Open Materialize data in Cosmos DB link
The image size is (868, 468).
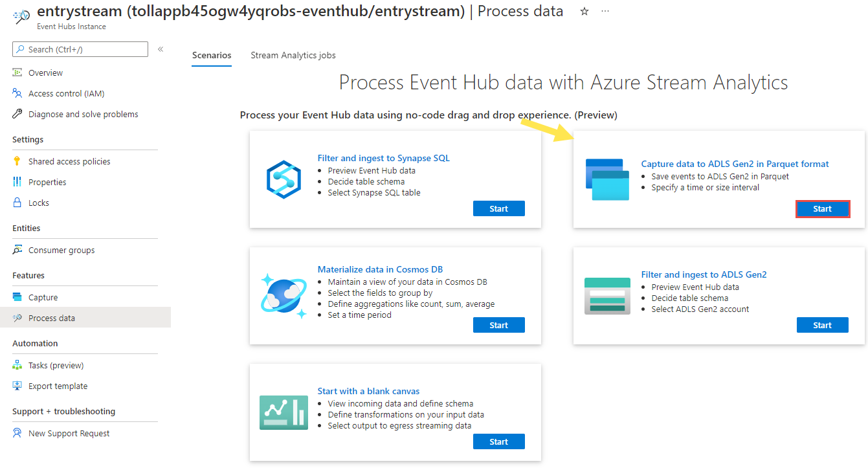(380, 269)
